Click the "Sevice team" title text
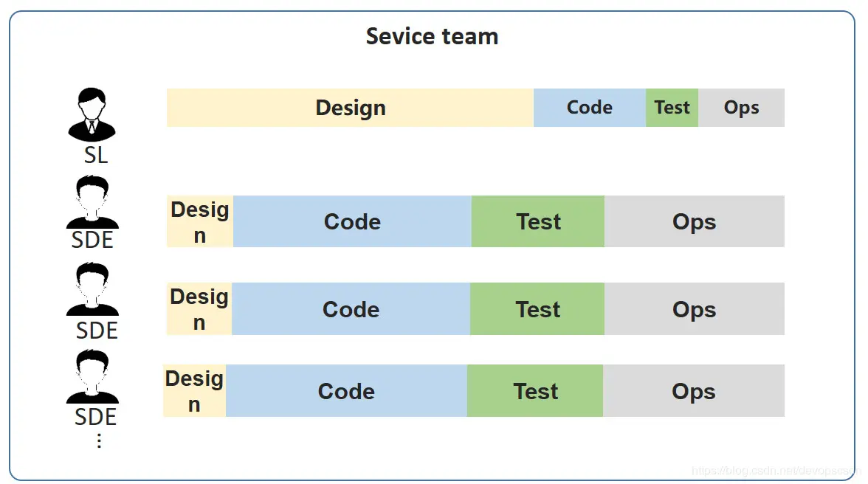 pos(432,36)
